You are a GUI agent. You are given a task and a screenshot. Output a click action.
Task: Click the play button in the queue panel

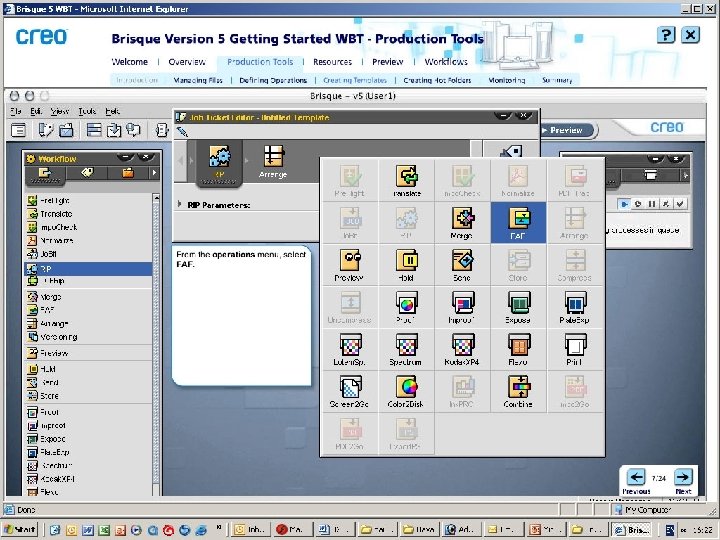click(x=624, y=204)
